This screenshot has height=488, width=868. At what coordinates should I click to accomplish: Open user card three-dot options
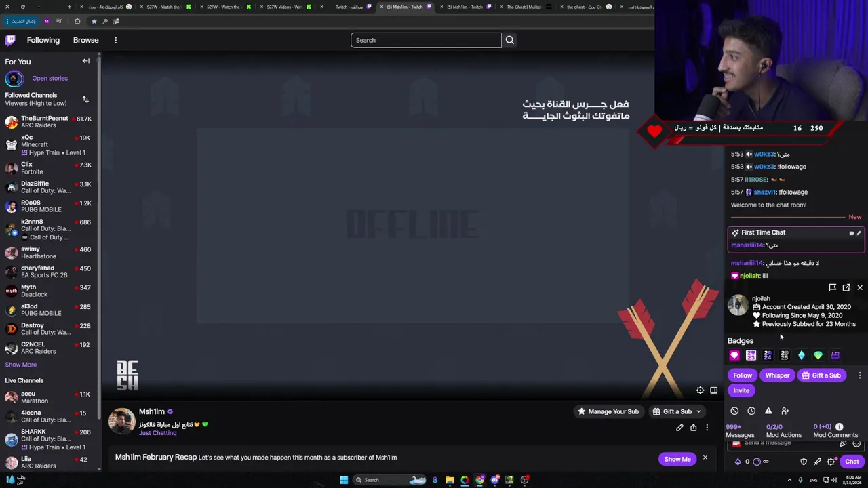[860, 375]
